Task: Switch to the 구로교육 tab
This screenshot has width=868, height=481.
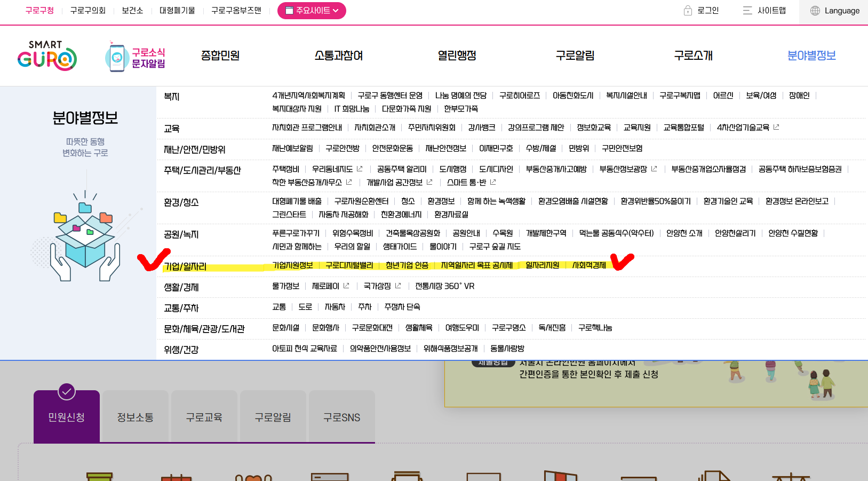Action: point(204,417)
